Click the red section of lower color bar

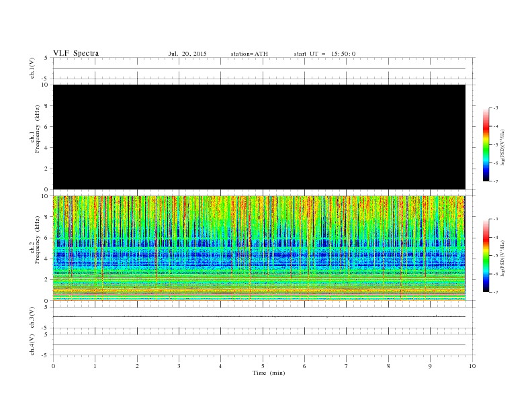pos(486,238)
